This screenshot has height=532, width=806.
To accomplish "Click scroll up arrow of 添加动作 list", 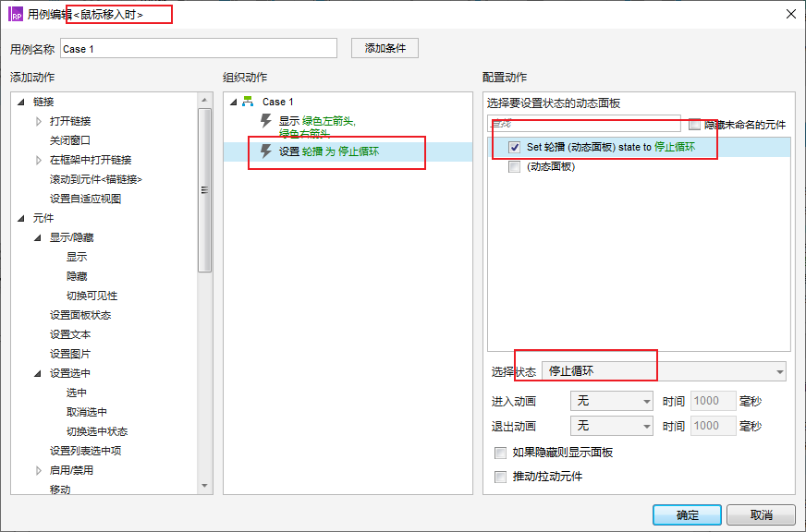I will [204, 100].
